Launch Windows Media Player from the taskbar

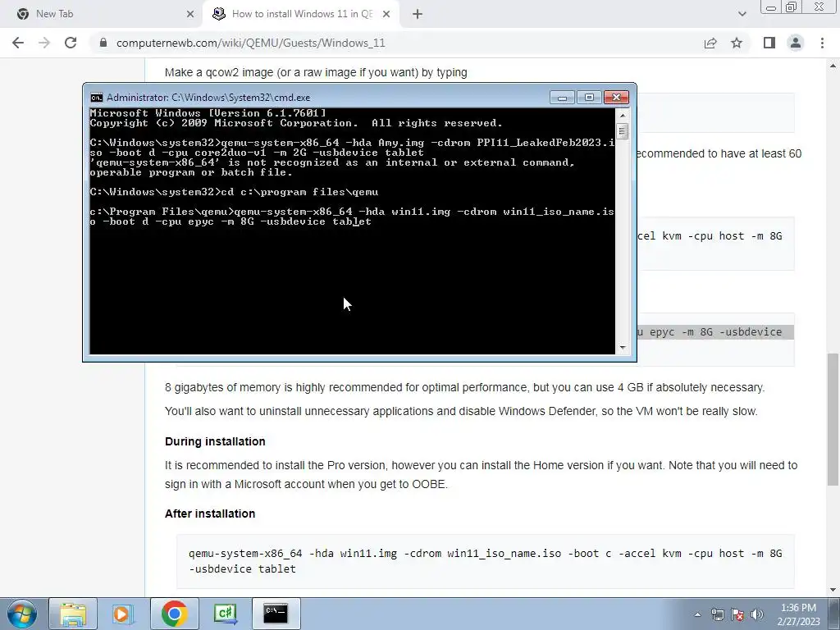tap(121, 614)
